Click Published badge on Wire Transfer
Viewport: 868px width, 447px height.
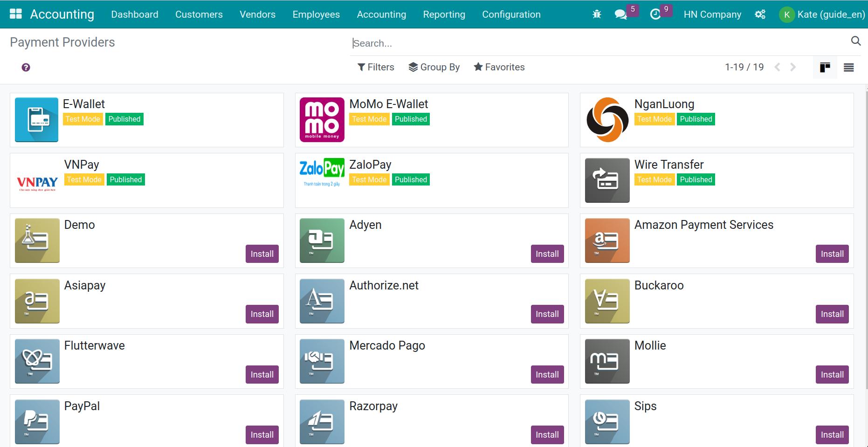(x=696, y=180)
